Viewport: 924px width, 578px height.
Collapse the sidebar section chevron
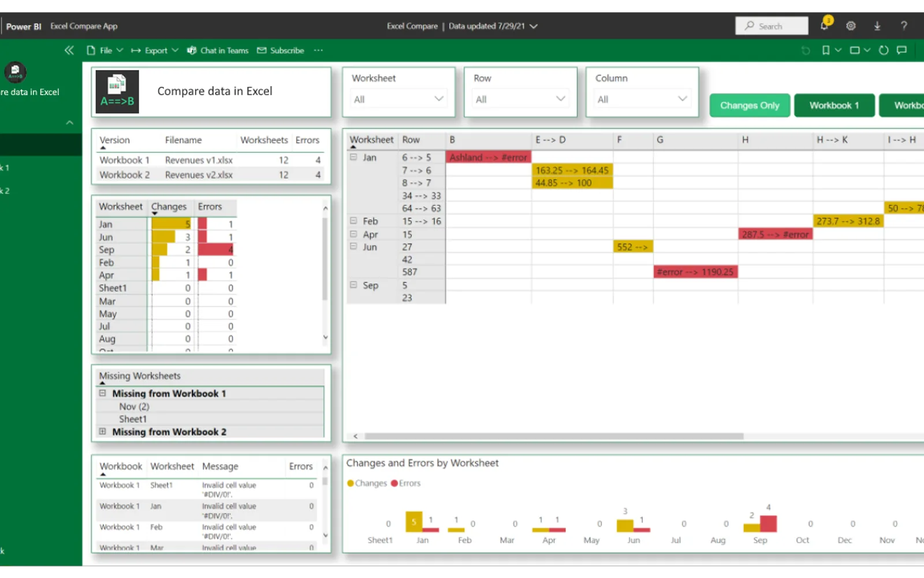[x=70, y=123]
